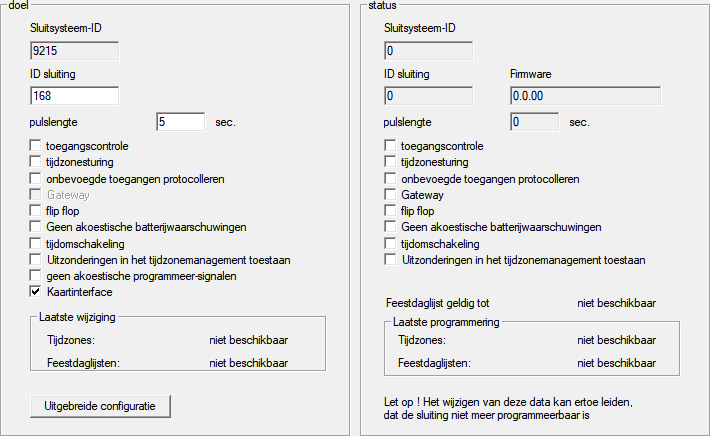This screenshot has width=710, height=436.
Task: Click toegangscontrole checkbox in status panel
Action: click(391, 146)
